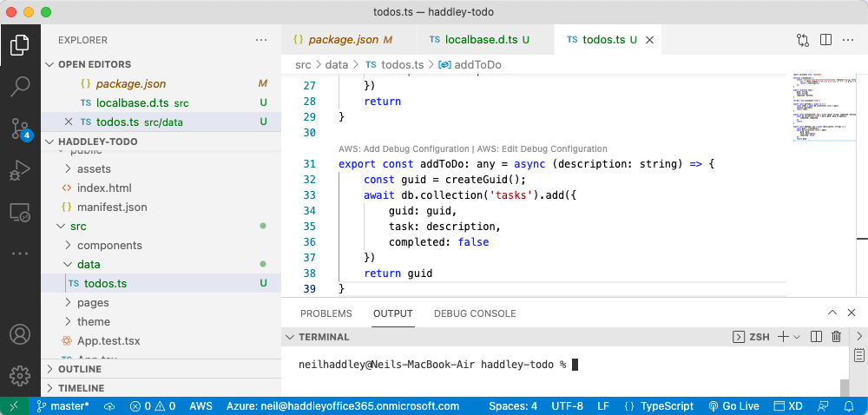Open the Accounts icon menu

coord(20,334)
